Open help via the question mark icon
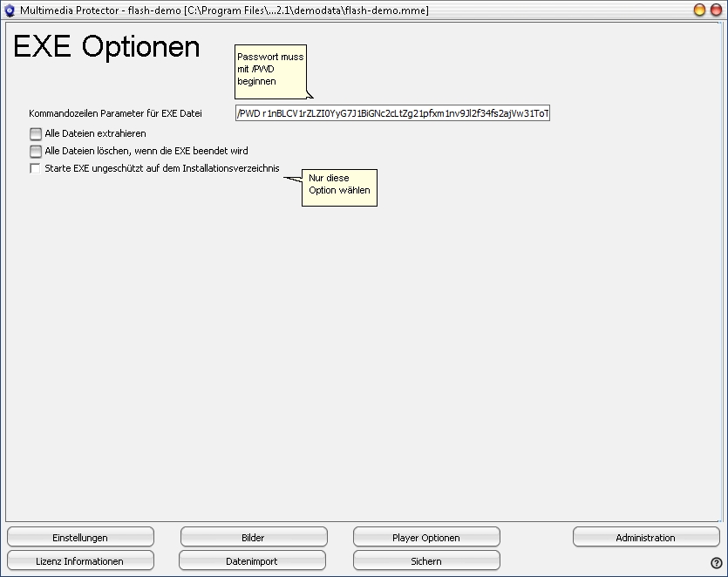728x577 pixels. click(716, 563)
